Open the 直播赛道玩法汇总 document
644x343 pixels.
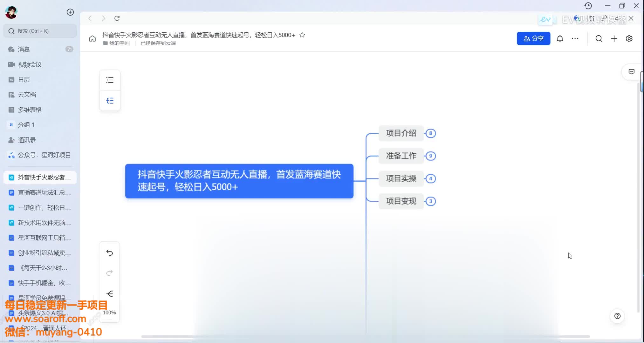point(40,192)
